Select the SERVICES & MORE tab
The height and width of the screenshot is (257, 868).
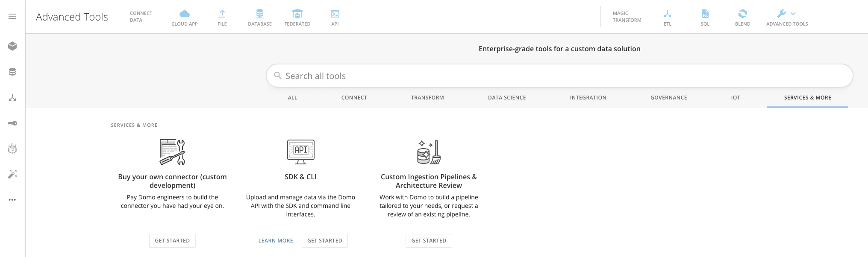click(807, 98)
